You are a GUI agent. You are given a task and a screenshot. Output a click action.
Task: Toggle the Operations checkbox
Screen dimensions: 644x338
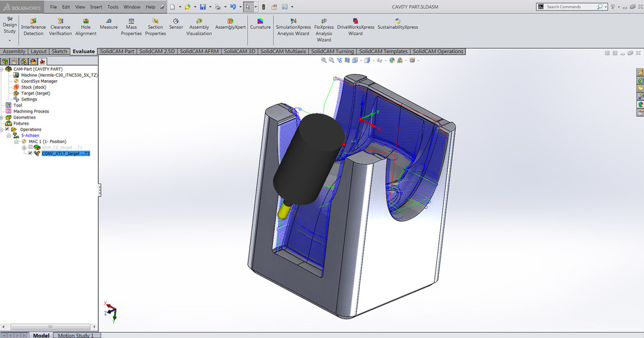point(7,129)
